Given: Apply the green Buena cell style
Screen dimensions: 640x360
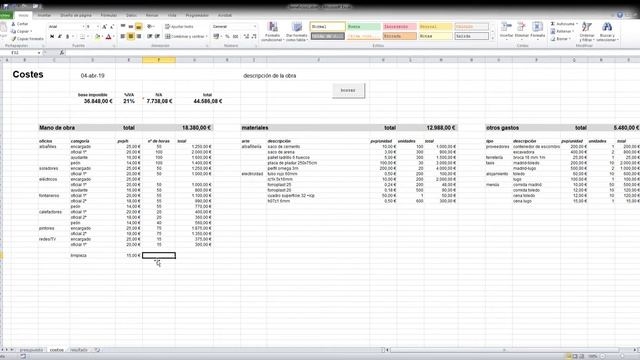Looking at the screenshot, I should click(x=364, y=27).
